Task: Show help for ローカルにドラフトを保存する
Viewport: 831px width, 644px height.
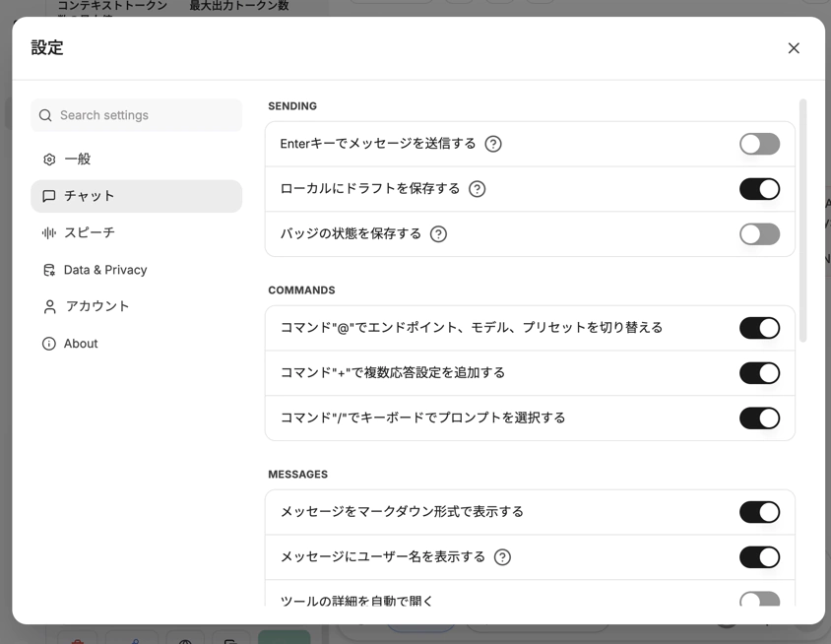Action: 477,189
